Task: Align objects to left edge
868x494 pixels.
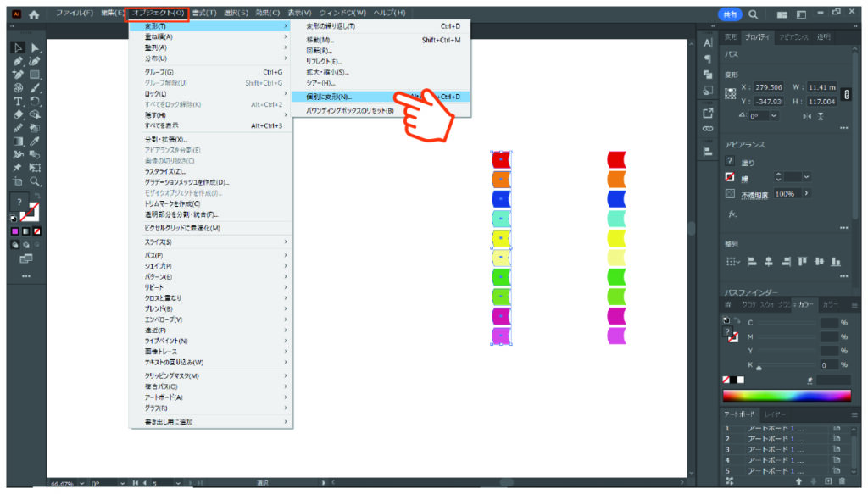Action: 753,262
